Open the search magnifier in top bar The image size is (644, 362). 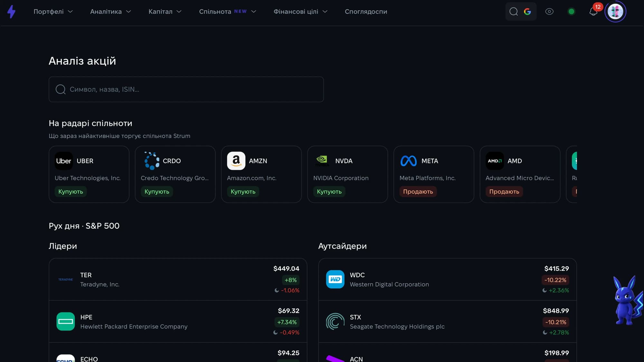[514, 12]
